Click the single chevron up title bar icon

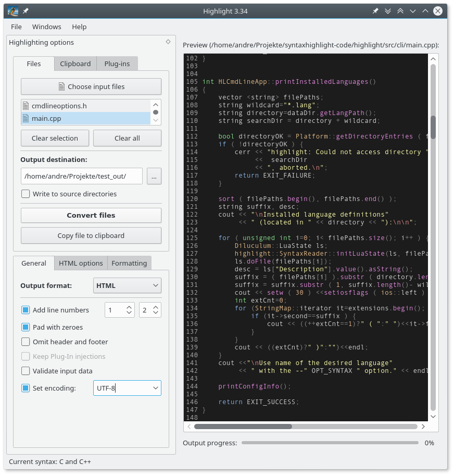(425, 11)
